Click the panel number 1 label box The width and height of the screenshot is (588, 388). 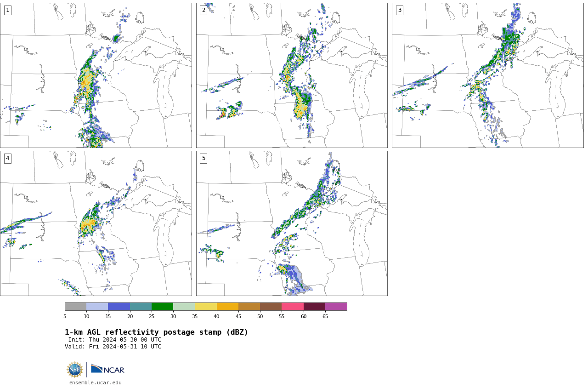[x=7, y=10]
